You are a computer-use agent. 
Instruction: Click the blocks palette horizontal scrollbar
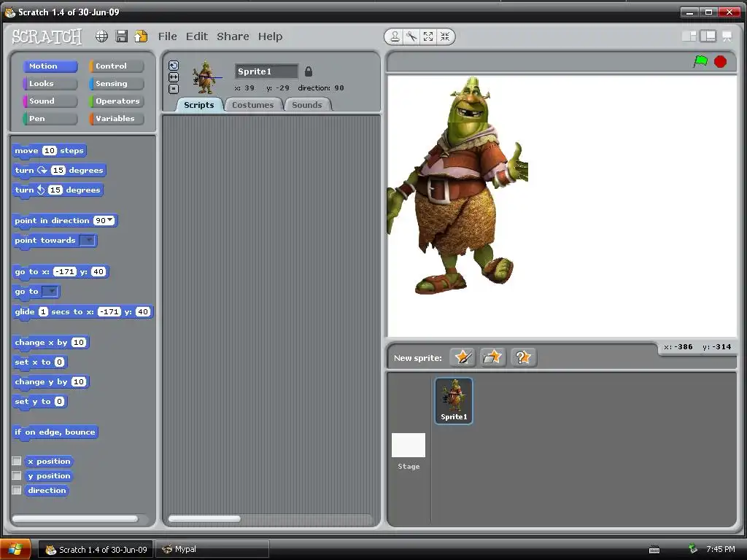(75, 518)
